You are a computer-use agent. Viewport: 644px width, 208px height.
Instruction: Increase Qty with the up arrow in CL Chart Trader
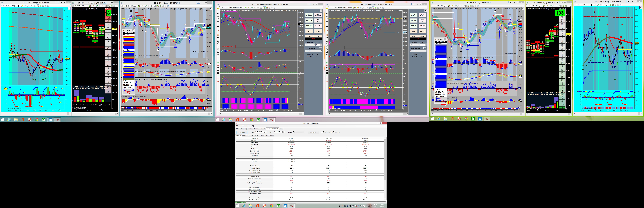(426, 44)
